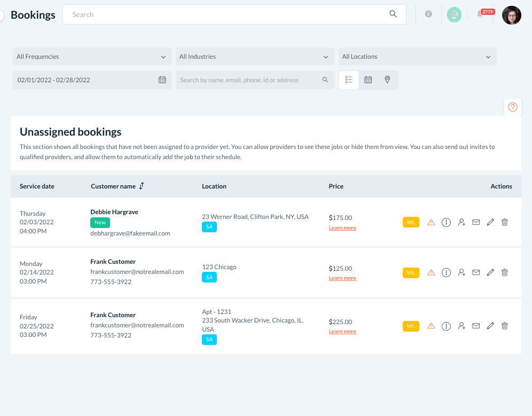532x416 pixels.
Task: Open the All Industries dropdown
Action: pyautogui.click(x=254, y=57)
